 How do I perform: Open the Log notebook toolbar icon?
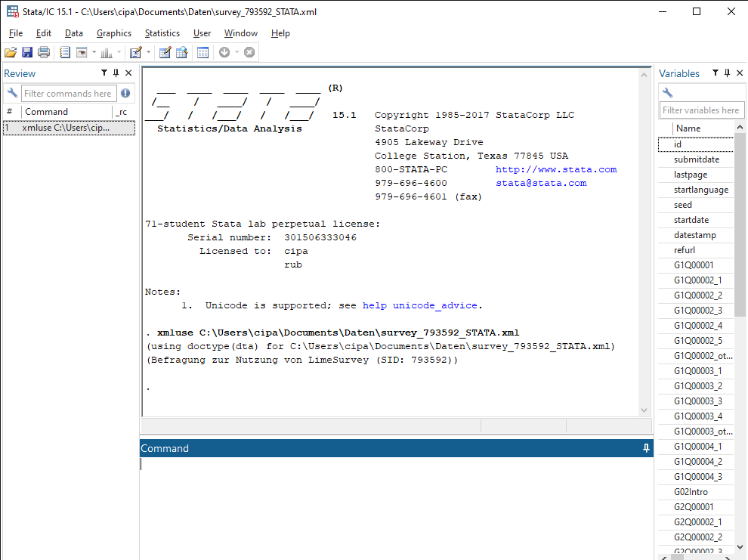(64, 52)
